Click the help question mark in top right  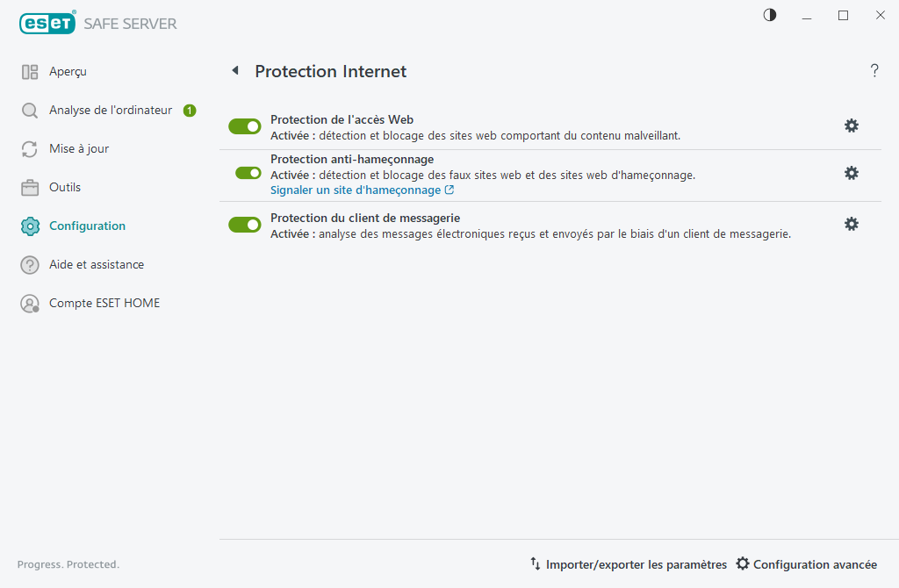tap(874, 70)
